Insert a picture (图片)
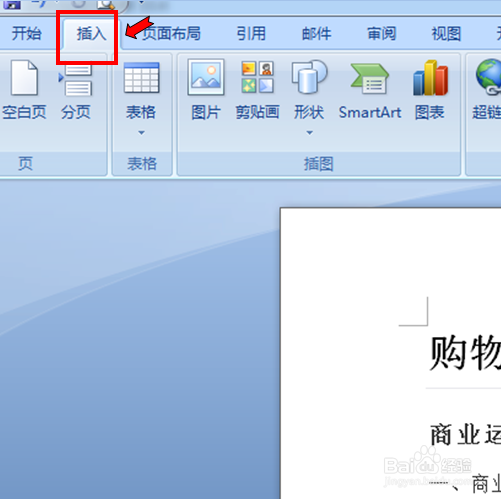The image size is (501, 499). click(206, 90)
